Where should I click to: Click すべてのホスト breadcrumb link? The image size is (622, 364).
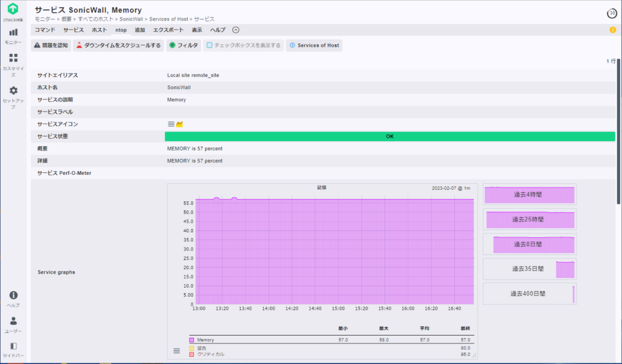(95, 19)
